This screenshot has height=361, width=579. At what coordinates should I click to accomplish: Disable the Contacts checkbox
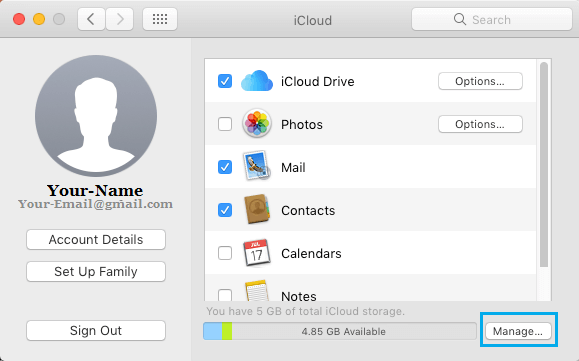225,210
